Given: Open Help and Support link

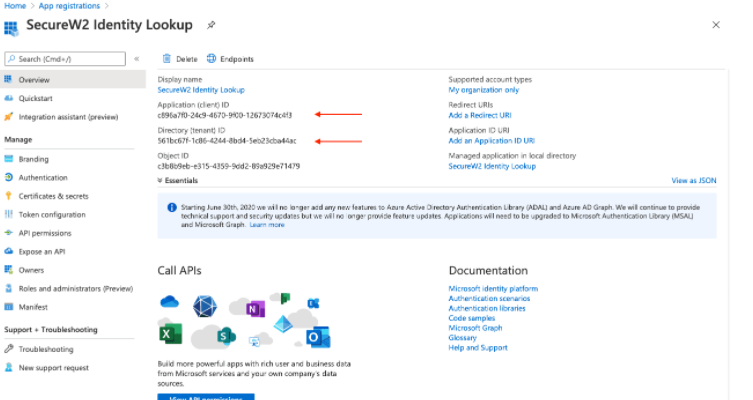Looking at the screenshot, I should [x=478, y=348].
